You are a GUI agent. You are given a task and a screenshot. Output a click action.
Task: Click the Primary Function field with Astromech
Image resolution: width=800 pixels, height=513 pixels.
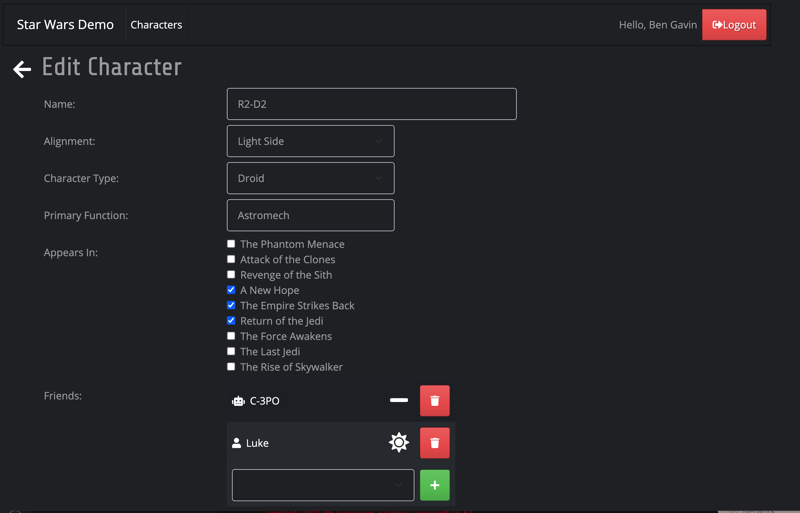[x=311, y=215]
